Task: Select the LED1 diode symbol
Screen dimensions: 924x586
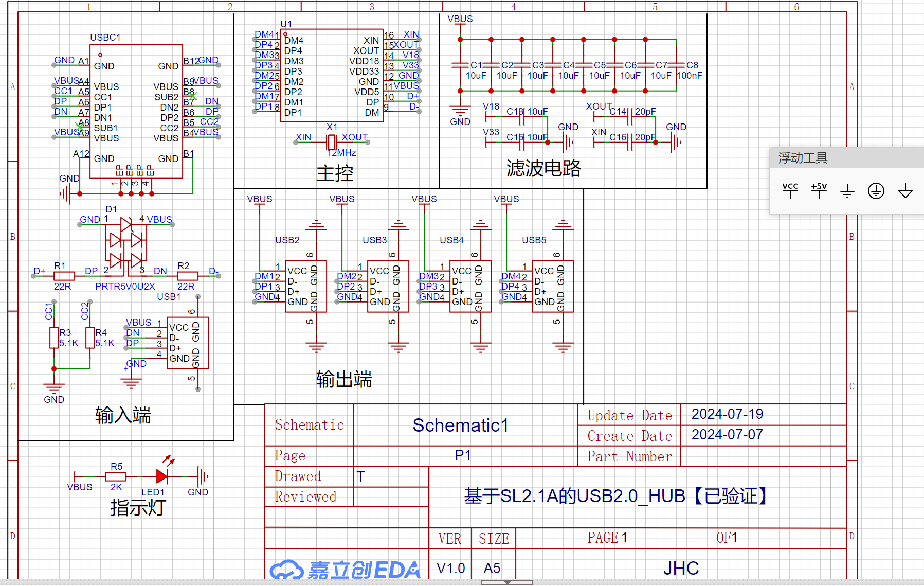Action: click(x=162, y=476)
